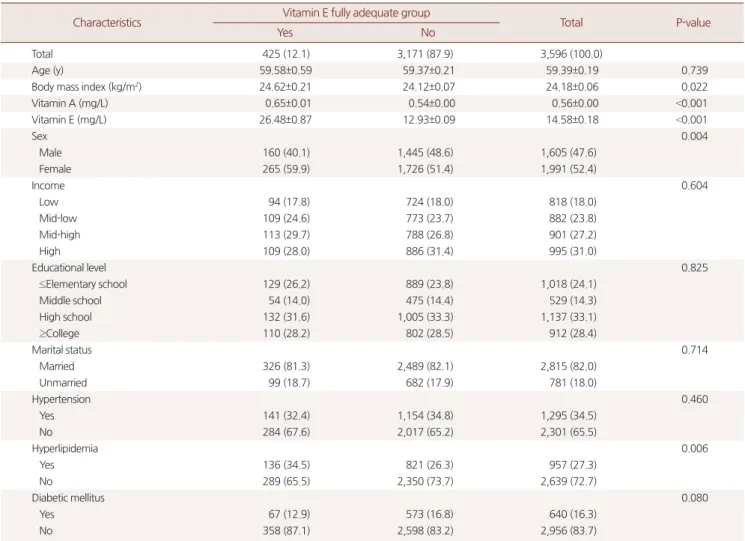This screenshot has width=745, height=541.
Task: Click the 'Male' row label
Action: point(50,152)
